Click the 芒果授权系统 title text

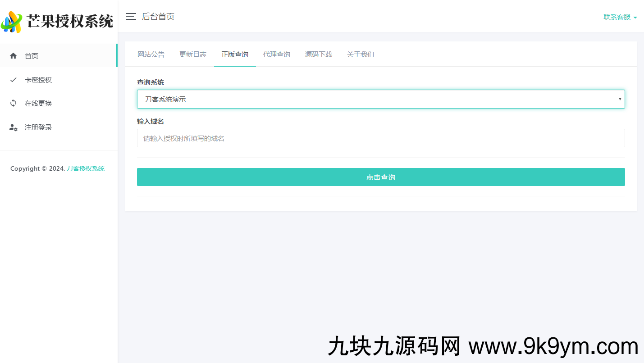[70, 21]
